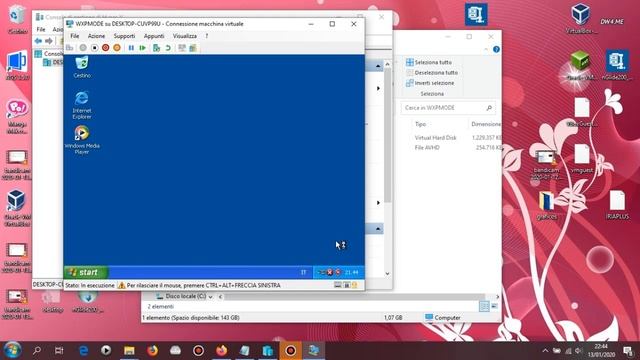Viewport: 640px width, 360px height.
Task: Turn off the virtual machine with the black square icon
Action: pyautogui.click(x=94, y=48)
